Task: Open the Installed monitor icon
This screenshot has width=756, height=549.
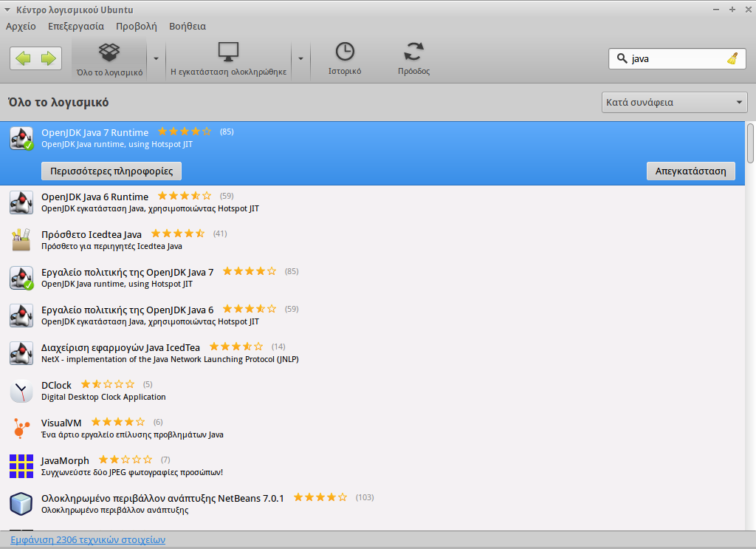Action: pyautogui.click(x=228, y=52)
